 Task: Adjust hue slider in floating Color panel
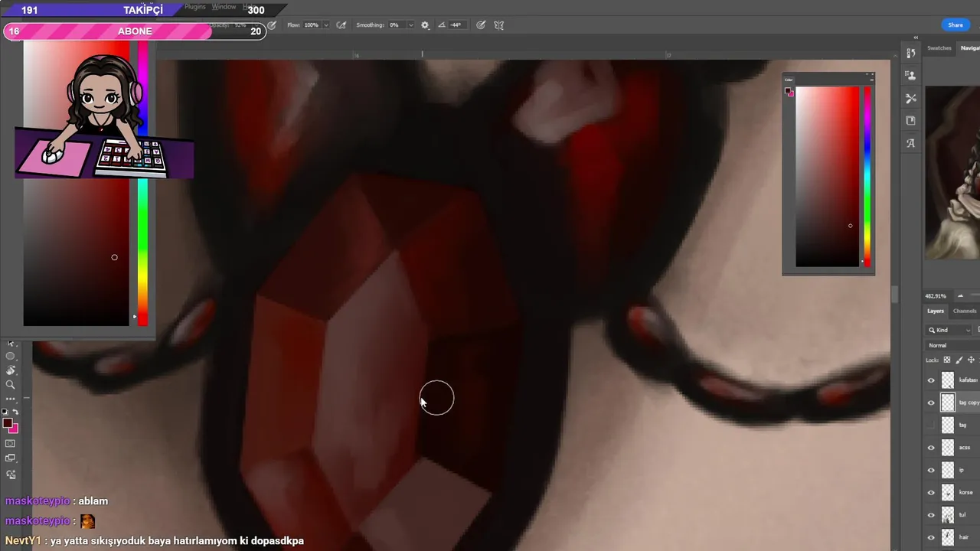pyautogui.click(x=867, y=176)
